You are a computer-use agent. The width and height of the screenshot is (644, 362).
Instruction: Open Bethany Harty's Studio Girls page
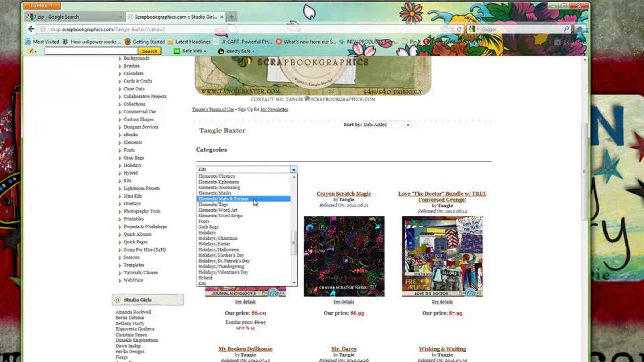[x=130, y=323]
